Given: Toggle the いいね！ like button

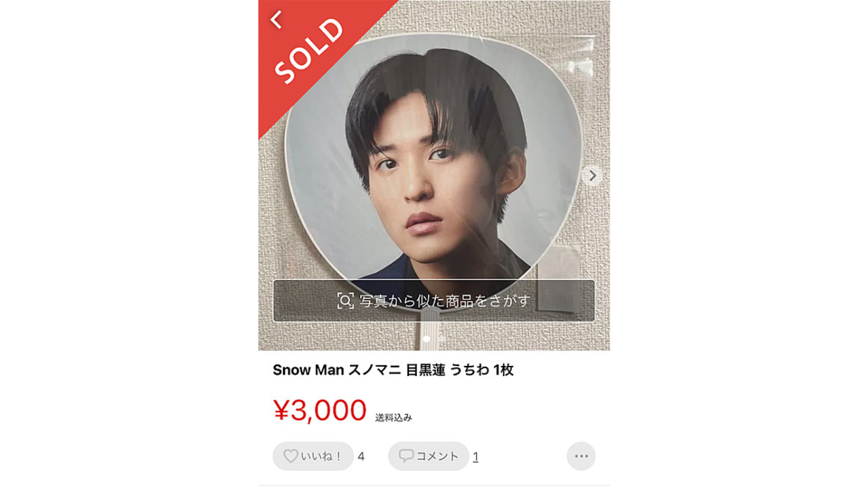Looking at the screenshot, I should click(x=313, y=456).
